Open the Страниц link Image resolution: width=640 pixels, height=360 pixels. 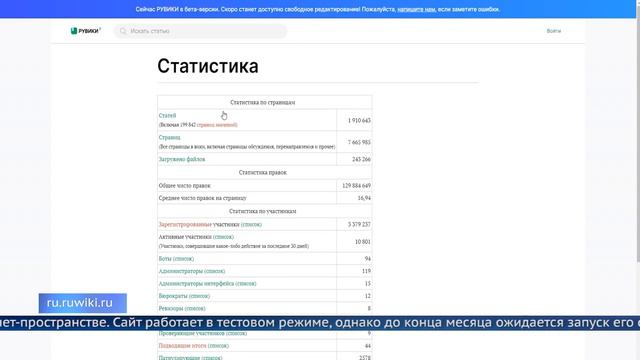point(169,138)
